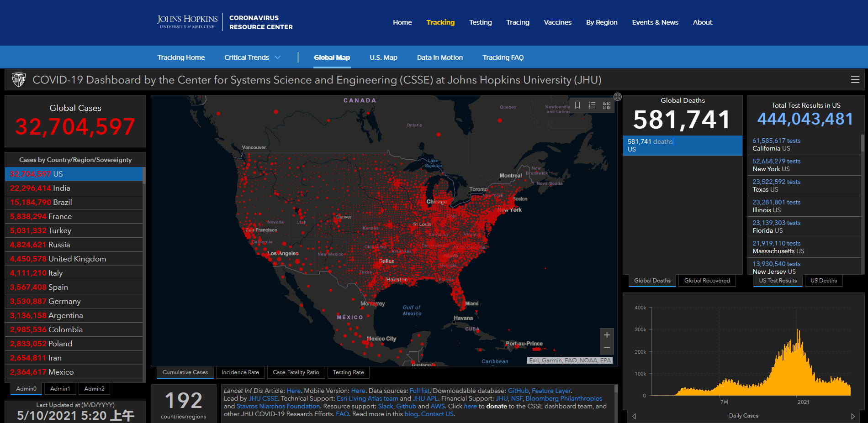868x423 pixels.
Task: Select Mexico in the country list
Action: (74, 372)
